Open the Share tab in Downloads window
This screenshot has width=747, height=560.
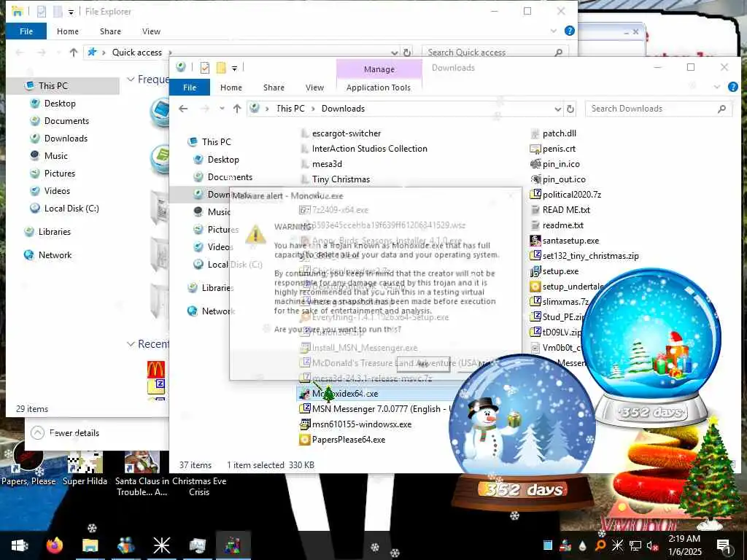(x=274, y=87)
